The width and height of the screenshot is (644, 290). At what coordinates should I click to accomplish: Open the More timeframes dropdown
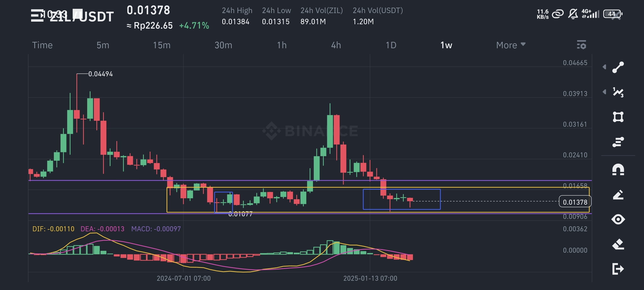511,45
